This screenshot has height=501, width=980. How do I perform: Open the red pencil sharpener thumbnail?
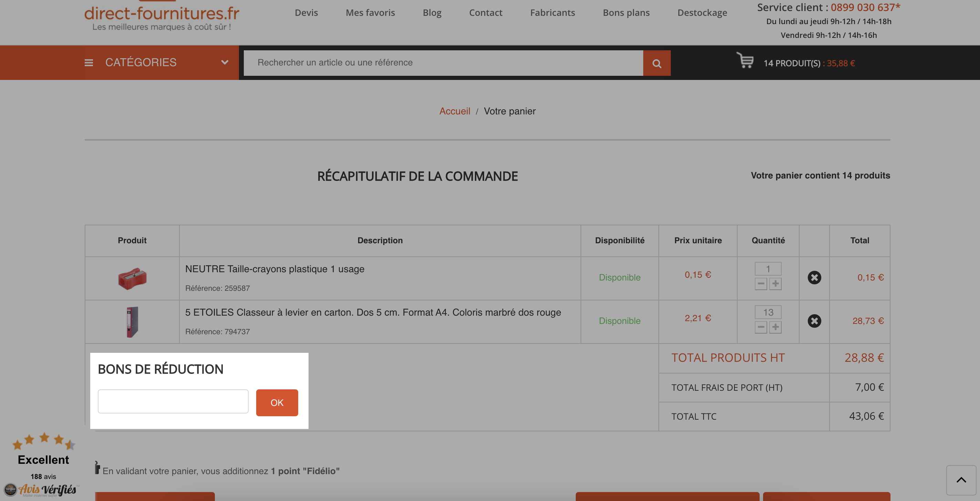click(132, 278)
